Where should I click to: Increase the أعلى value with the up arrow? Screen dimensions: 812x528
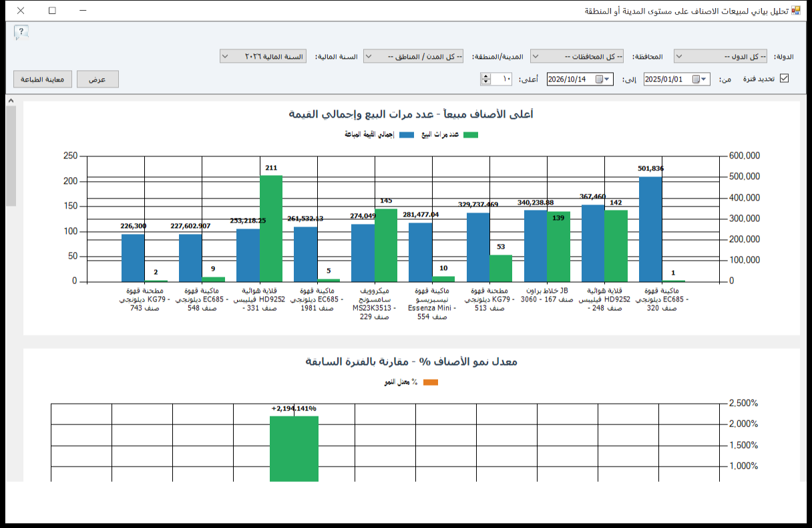tap(485, 76)
